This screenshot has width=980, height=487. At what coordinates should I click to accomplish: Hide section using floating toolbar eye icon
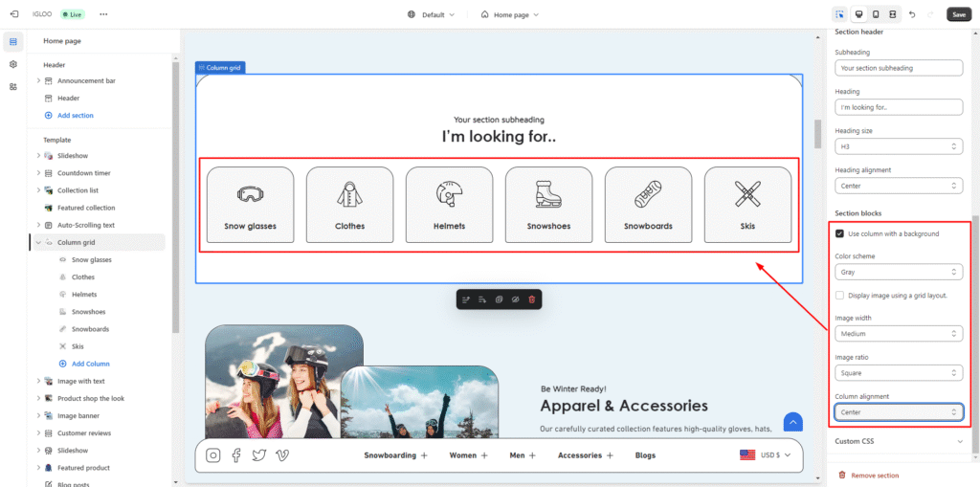click(x=515, y=299)
